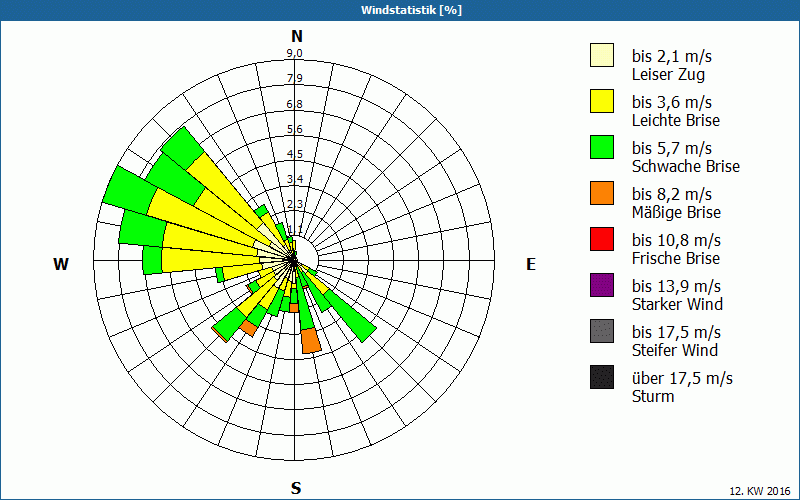Click the 'bis 10,8 m/s' legend text
The width and height of the screenshot is (800, 500).
677,240
